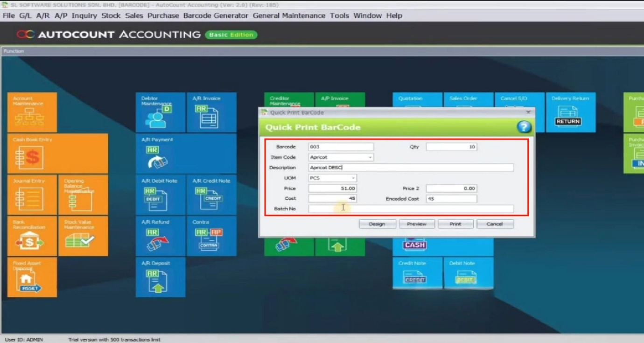Launch the Journal Entry tile
Image resolution: width=644 pixels, height=343 pixels.
coord(32,195)
